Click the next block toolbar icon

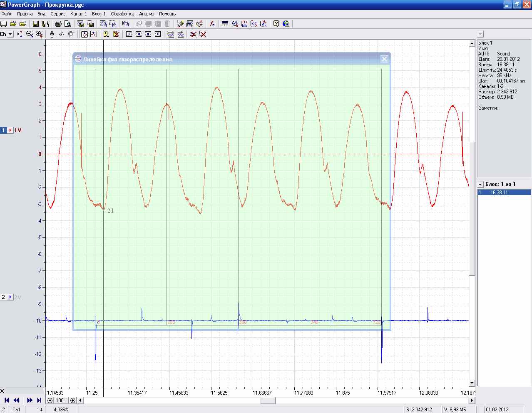(x=149, y=34)
